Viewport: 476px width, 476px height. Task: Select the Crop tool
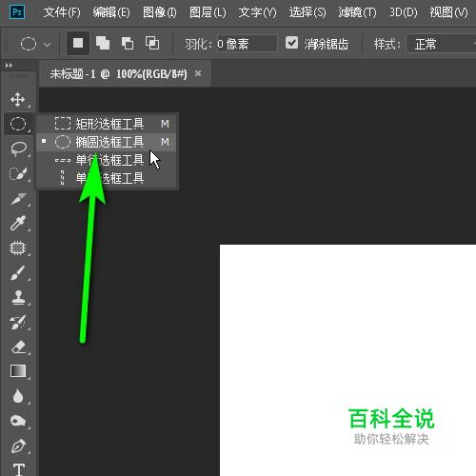(18, 198)
